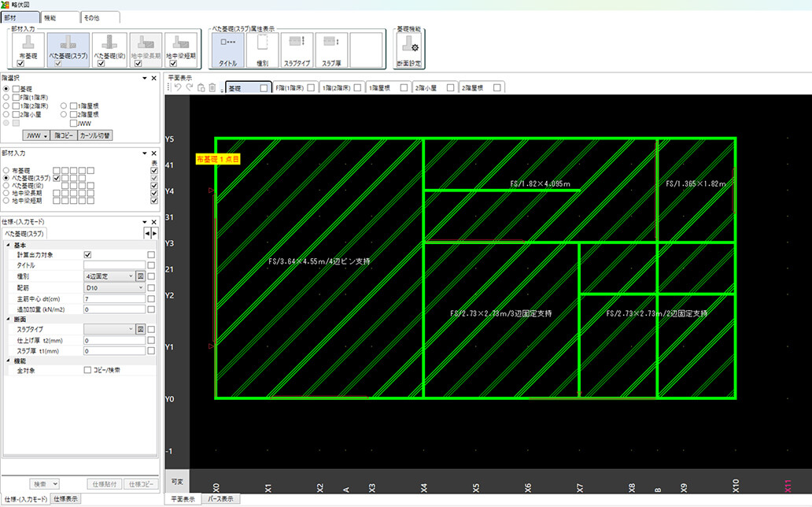Show スラブタイプ attribute display
This screenshot has width=812, height=507.
(x=297, y=50)
